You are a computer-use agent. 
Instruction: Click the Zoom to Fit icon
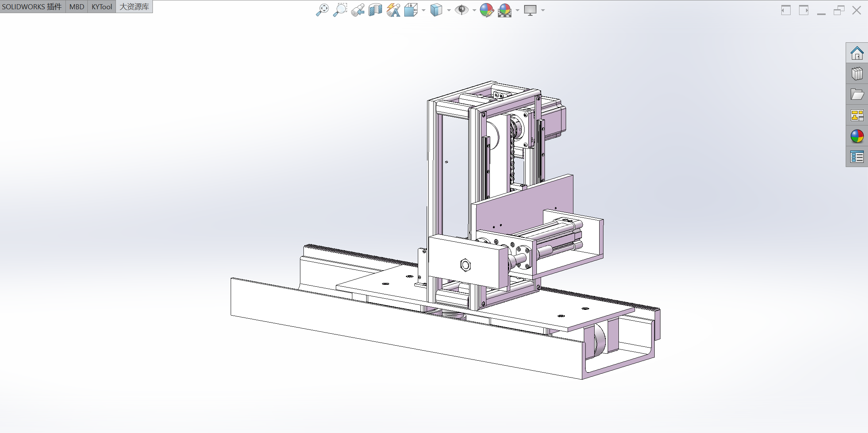(x=322, y=10)
